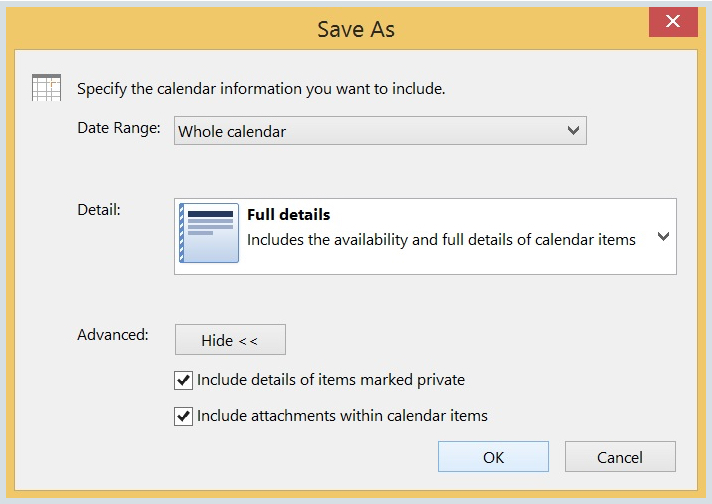Click the 'Include details of items marked private' label

[x=330, y=380]
